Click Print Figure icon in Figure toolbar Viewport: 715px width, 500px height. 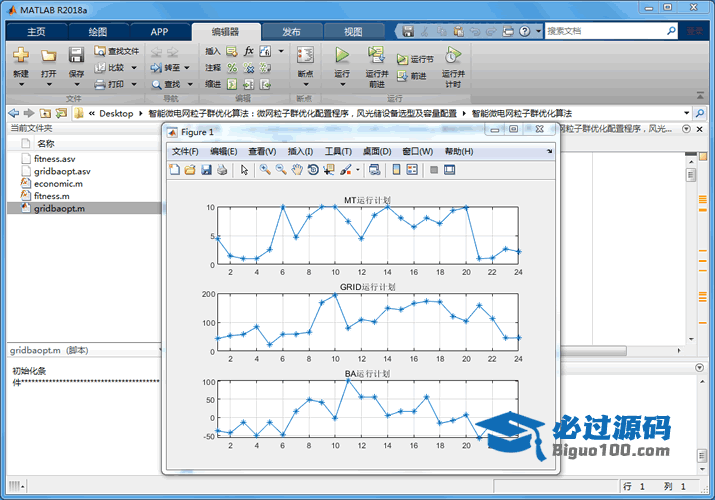pos(222,170)
